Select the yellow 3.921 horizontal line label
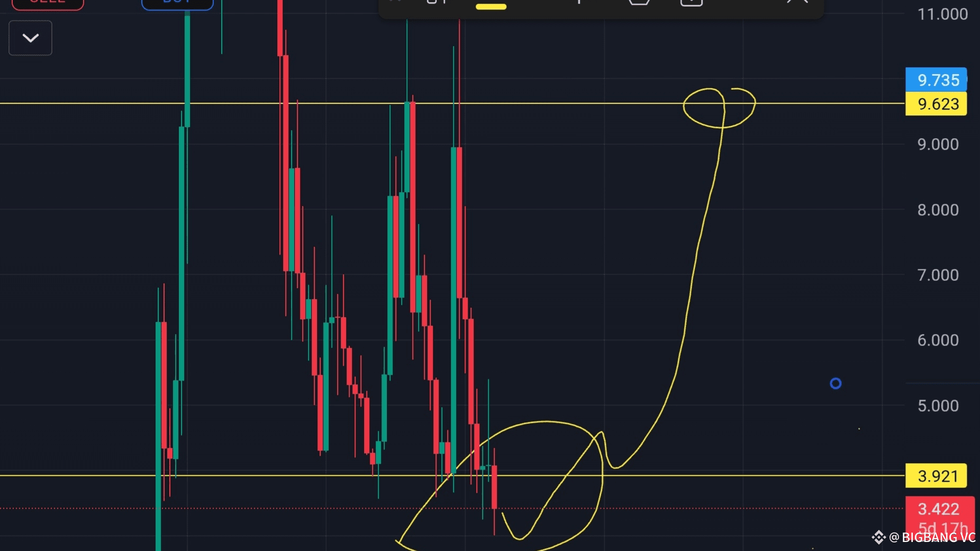Screen dimensions: 980x551 coord(936,476)
